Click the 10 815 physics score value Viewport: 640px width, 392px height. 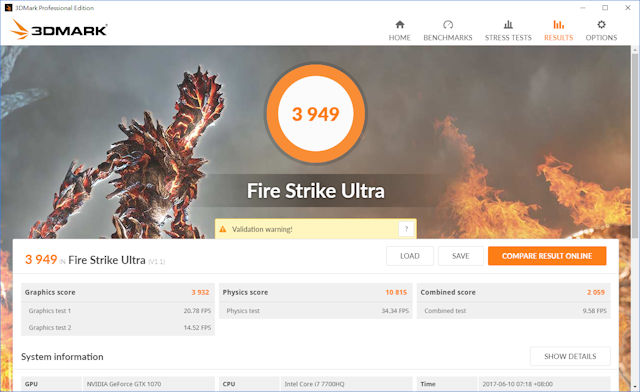point(396,292)
